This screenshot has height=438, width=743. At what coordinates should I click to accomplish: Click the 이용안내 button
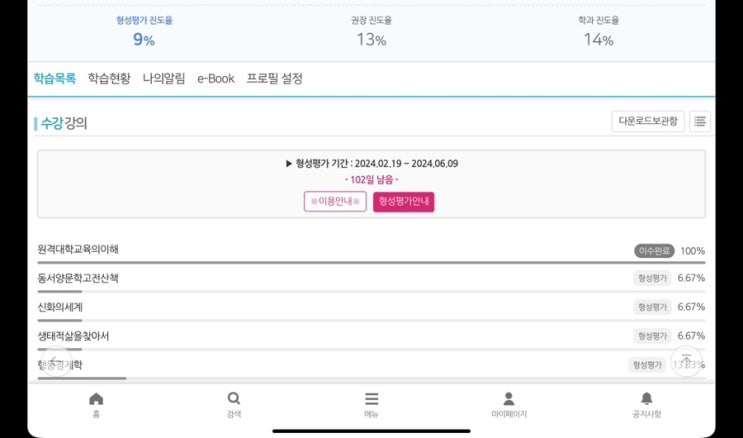[335, 201]
